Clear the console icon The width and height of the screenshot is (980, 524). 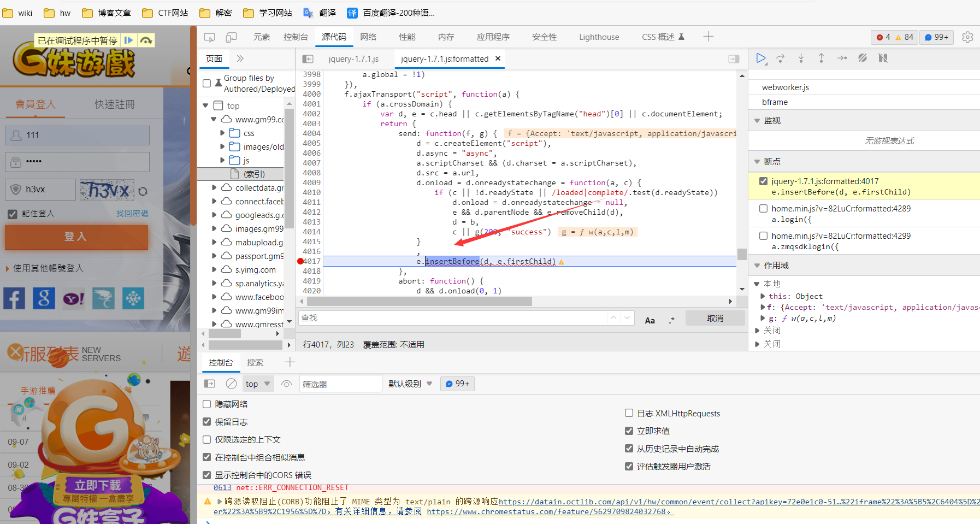pos(232,384)
